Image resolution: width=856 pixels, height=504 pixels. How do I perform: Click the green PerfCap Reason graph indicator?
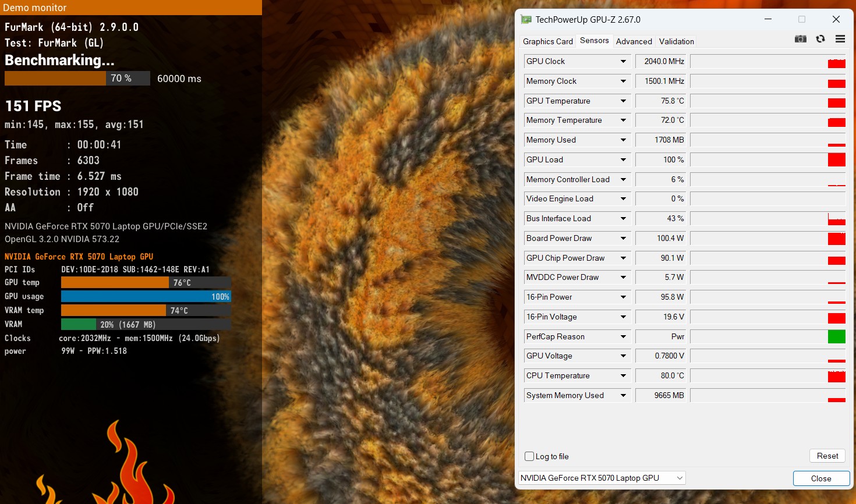(x=836, y=337)
